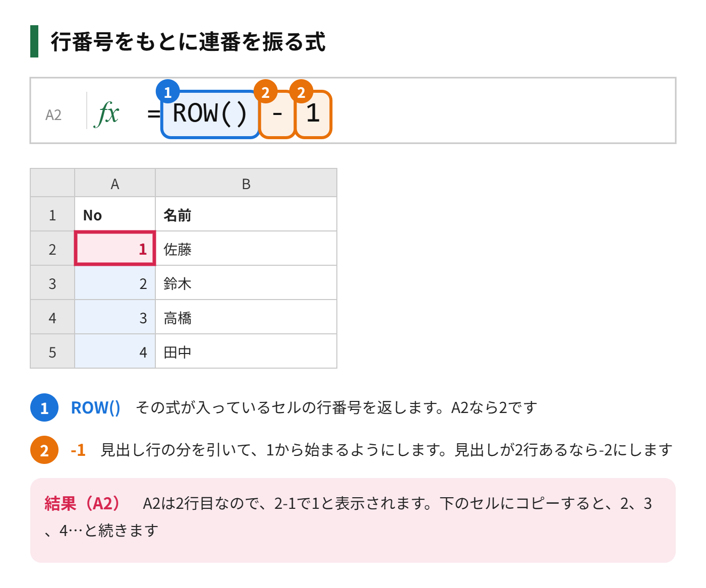Screen dimensions: 706x588
Task: Click the minus sign in the formula
Action: [277, 114]
